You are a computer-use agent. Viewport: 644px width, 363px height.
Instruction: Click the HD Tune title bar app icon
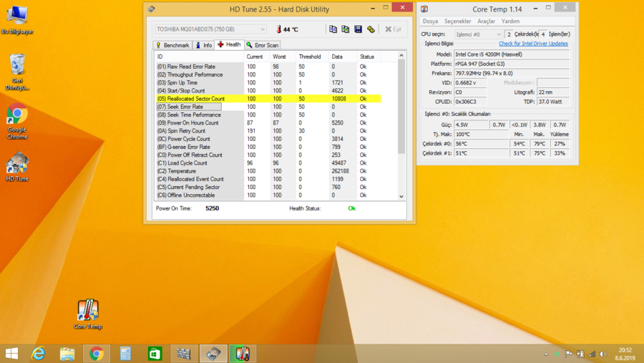point(152,9)
